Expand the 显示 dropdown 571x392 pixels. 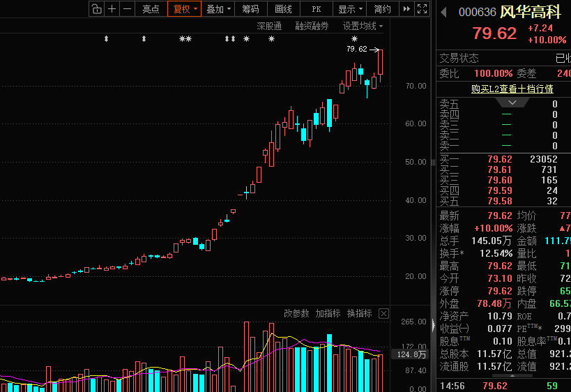pos(349,9)
